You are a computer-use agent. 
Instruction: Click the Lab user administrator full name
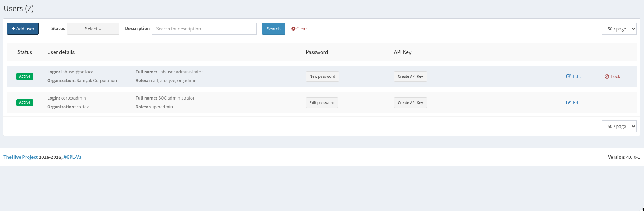coord(181,72)
